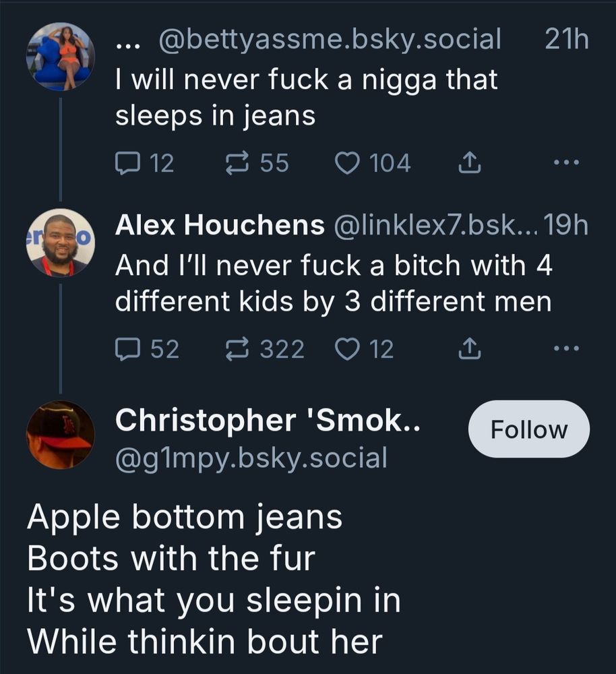The image size is (616, 674).
Task: Repost bettyassme's post
Action: coord(240,161)
